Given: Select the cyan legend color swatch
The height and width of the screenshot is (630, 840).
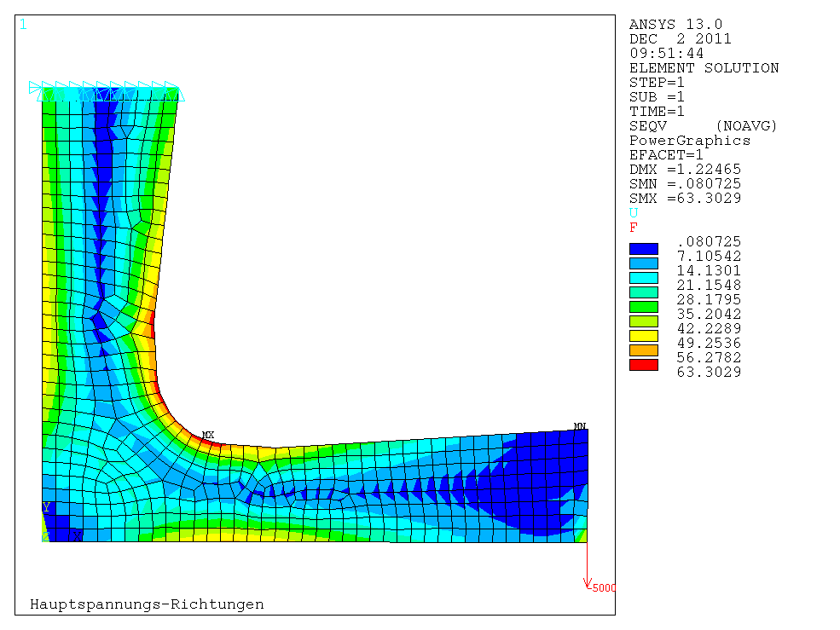Looking at the screenshot, I should (643, 278).
